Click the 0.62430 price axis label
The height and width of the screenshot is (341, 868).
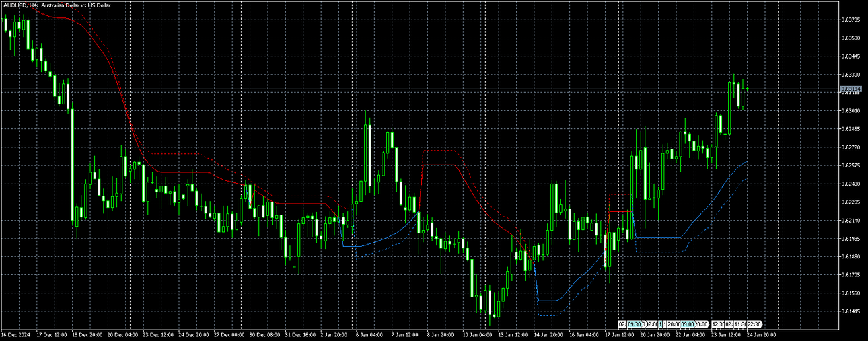pos(851,183)
